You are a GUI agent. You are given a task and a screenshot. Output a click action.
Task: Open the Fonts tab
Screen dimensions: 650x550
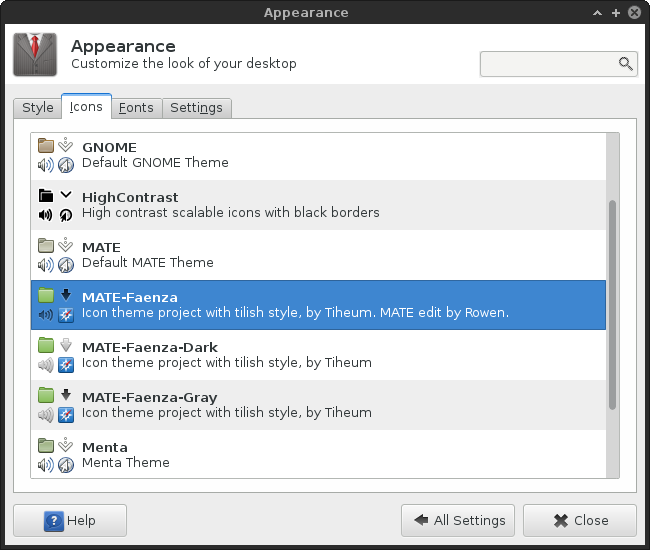[x=136, y=108]
